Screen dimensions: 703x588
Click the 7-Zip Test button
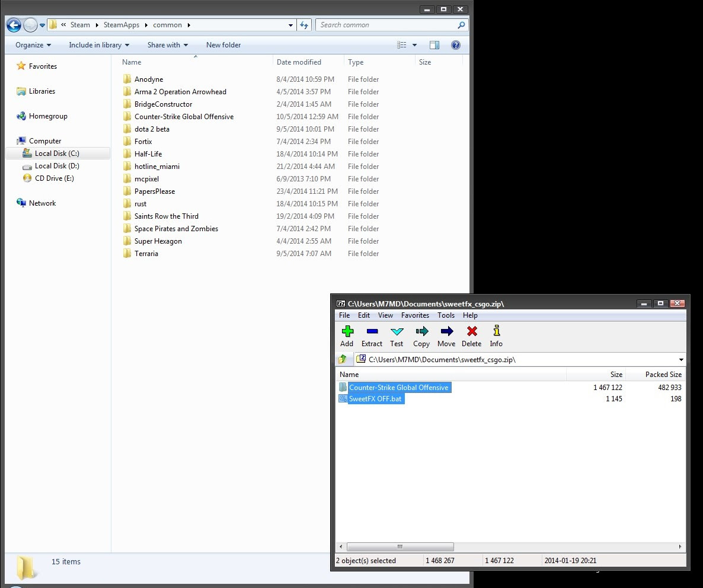pos(397,337)
